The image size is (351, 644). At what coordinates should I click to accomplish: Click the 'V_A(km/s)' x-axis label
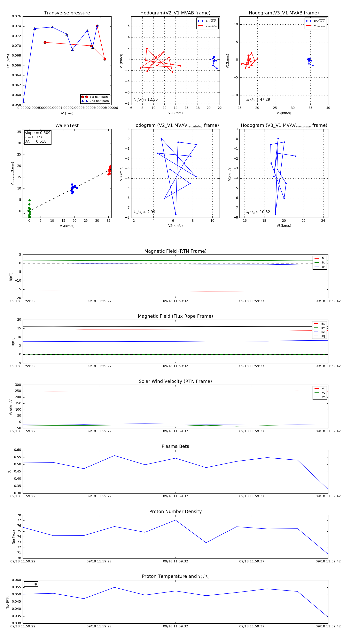[x=67, y=226]
